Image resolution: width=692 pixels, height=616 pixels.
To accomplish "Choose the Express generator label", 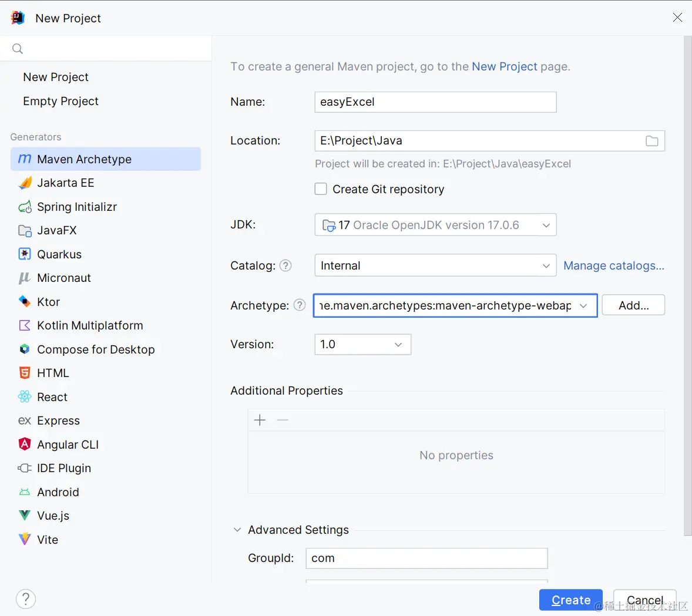I will pos(58,420).
